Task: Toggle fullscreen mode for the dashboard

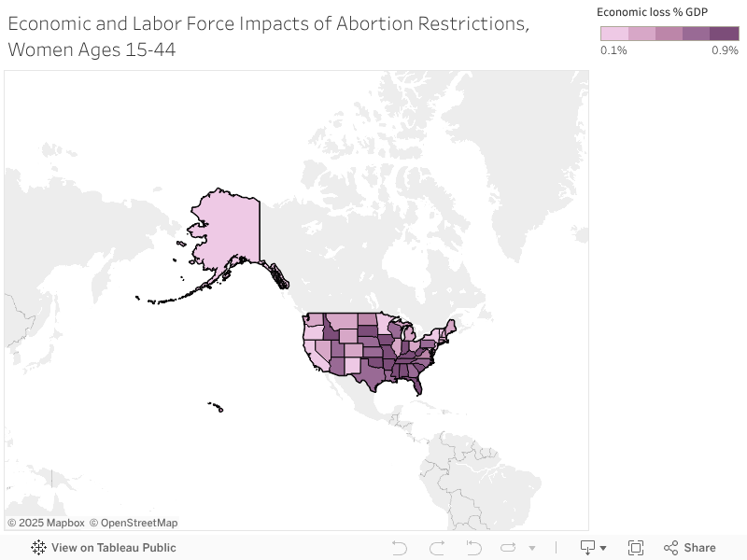Action: [637, 548]
